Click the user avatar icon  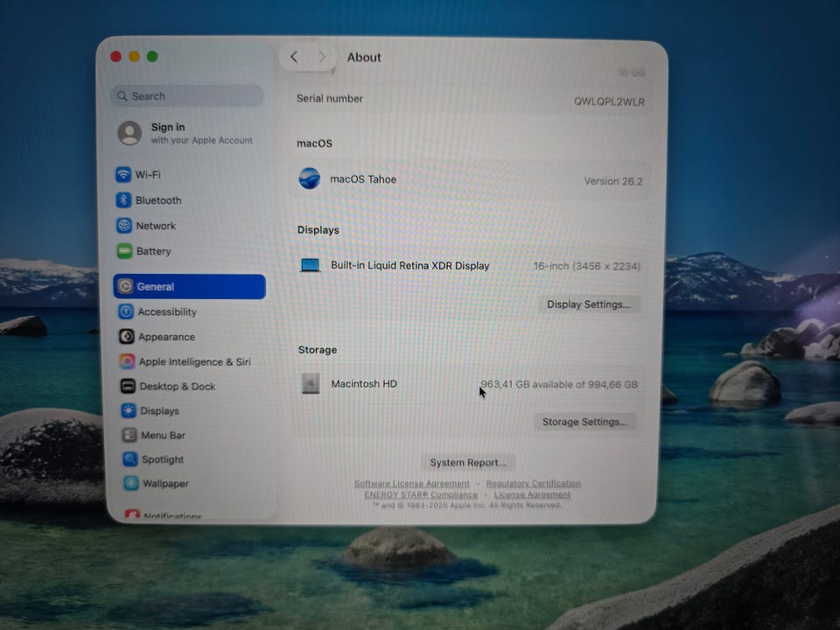pos(129,133)
